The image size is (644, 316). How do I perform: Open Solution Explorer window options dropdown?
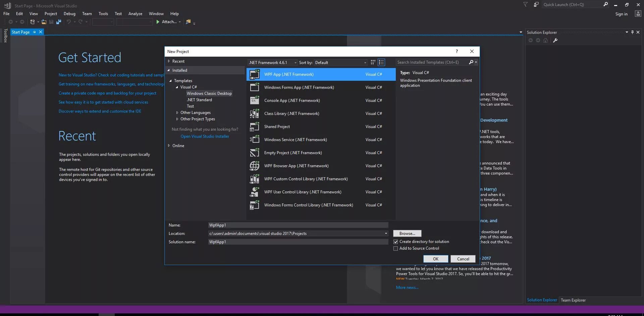[x=627, y=32]
